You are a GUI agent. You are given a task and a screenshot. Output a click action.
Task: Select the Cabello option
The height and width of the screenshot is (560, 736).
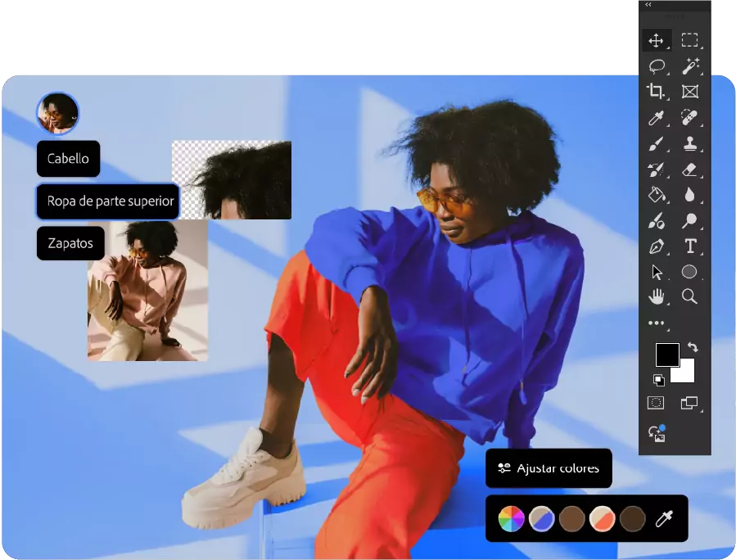[x=68, y=159]
